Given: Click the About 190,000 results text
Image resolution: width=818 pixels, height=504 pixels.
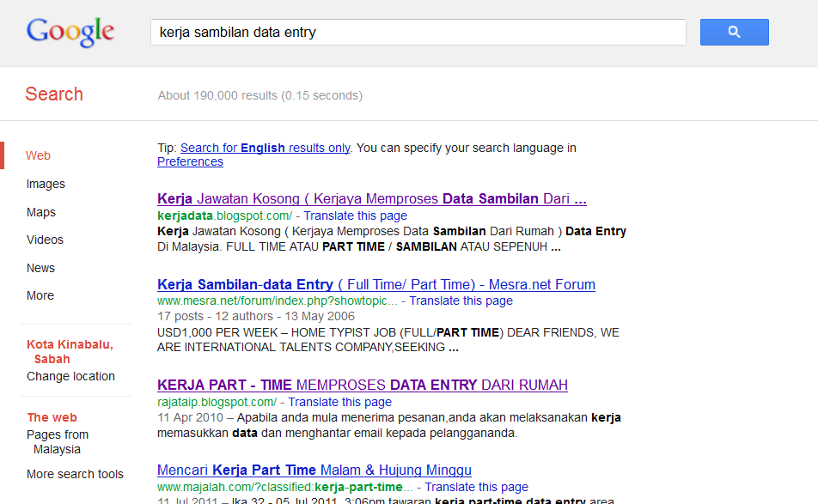Looking at the screenshot, I should (260, 96).
